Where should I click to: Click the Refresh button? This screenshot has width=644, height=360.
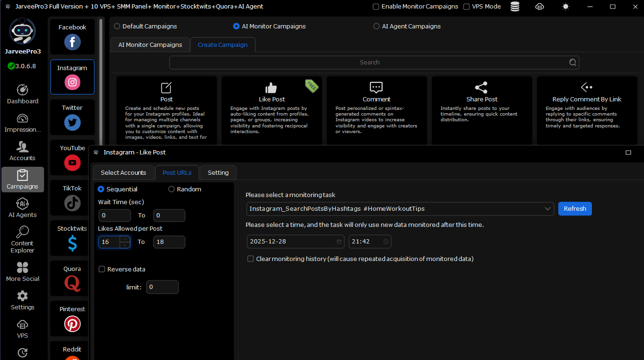[575, 209]
